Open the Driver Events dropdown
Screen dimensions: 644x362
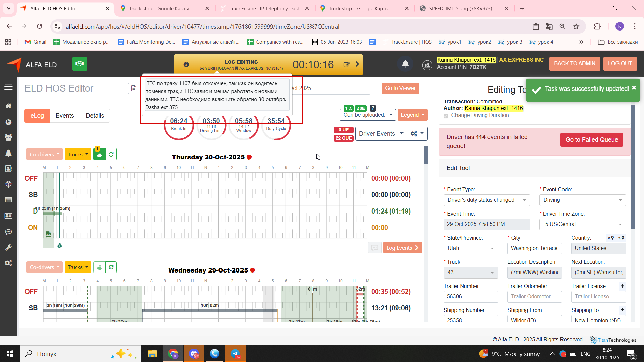point(381,134)
